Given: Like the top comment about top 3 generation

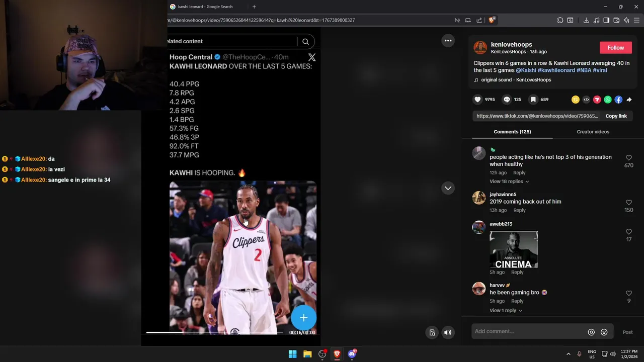Looking at the screenshot, I should point(628,158).
